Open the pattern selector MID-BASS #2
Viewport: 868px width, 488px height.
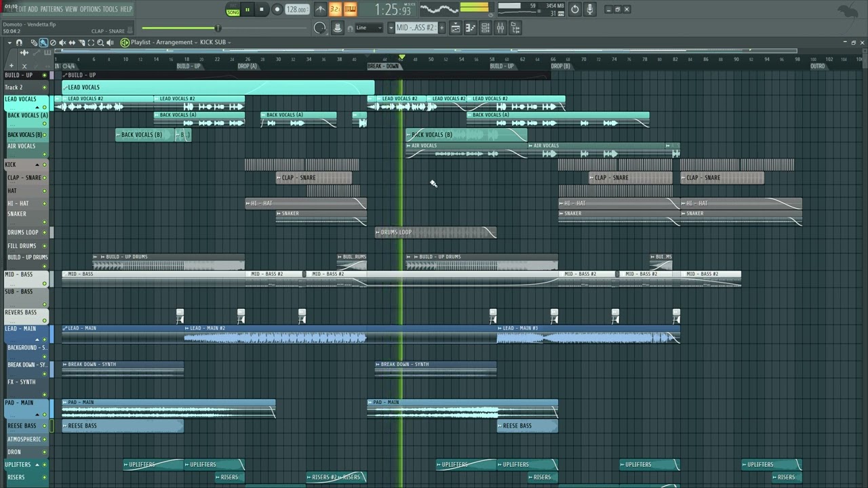point(416,28)
